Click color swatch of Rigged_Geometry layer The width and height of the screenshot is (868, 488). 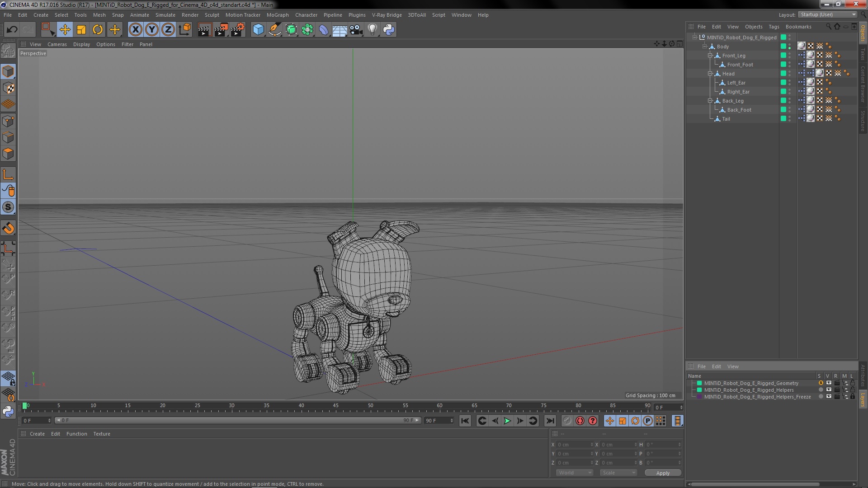[699, 383]
